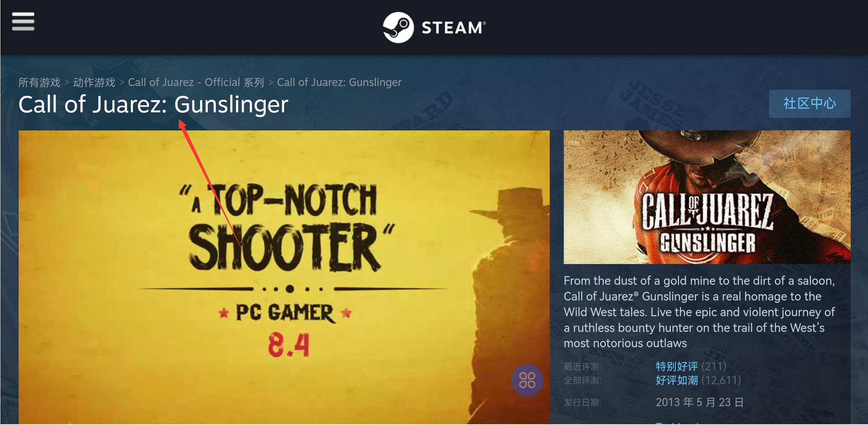This screenshot has height=425, width=868.
Task: Click the Steam logo icon
Action: [398, 27]
